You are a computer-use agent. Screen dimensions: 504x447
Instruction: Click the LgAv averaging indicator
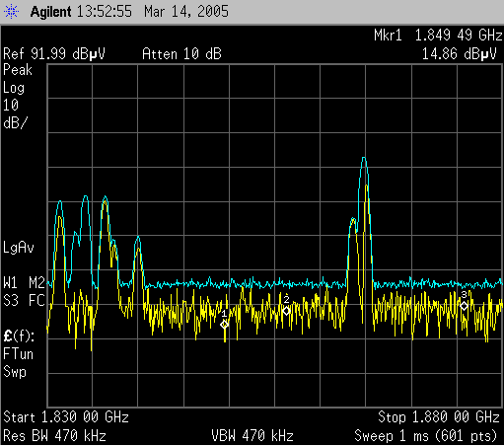[19, 248]
